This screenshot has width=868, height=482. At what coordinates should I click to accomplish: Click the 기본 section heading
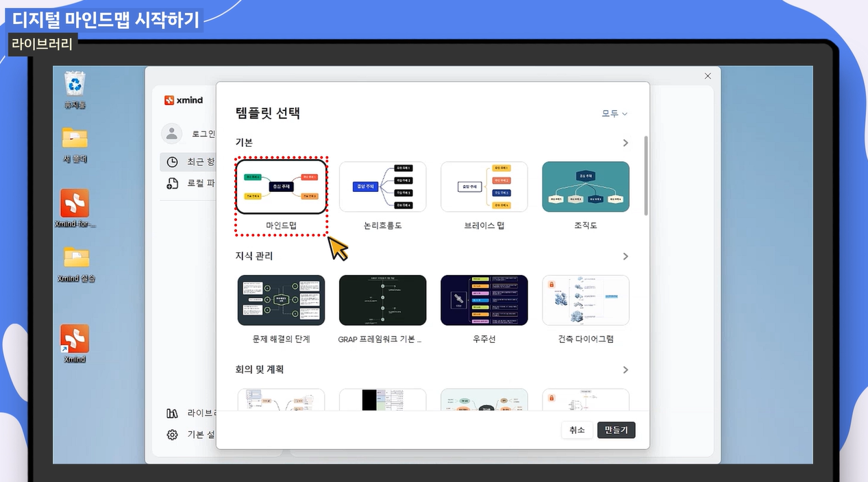pyautogui.click(x=245, y=143)
